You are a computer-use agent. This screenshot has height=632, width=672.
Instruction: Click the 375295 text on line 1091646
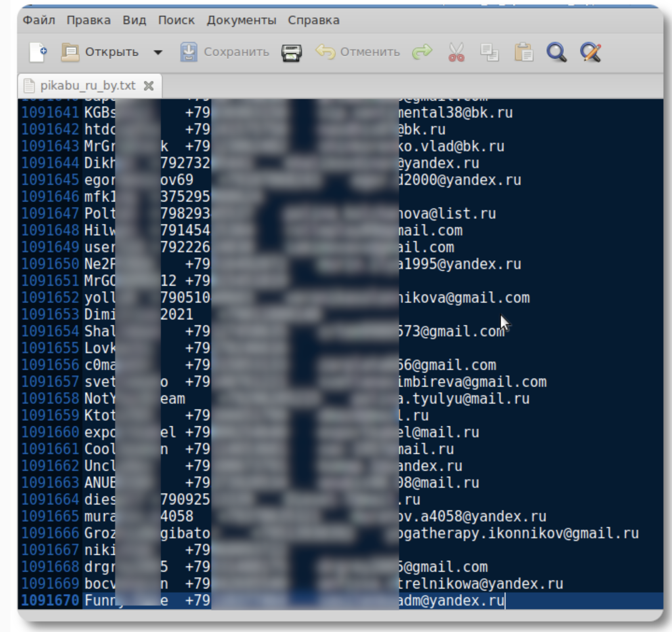coord(185,197)
